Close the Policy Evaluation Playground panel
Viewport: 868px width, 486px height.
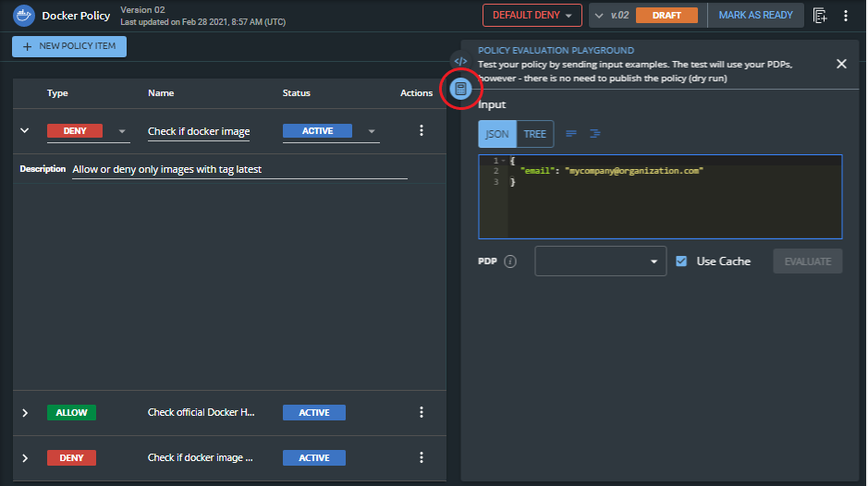[841, 64]
